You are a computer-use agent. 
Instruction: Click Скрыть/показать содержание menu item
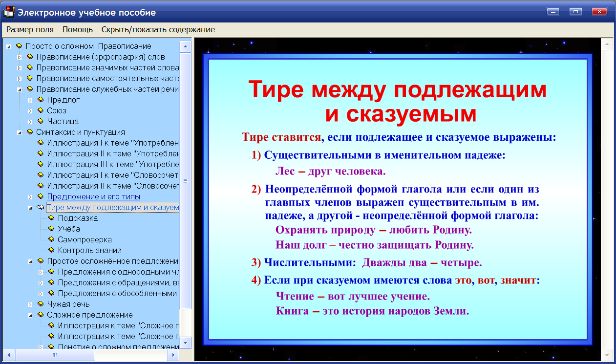click(158, 29)
